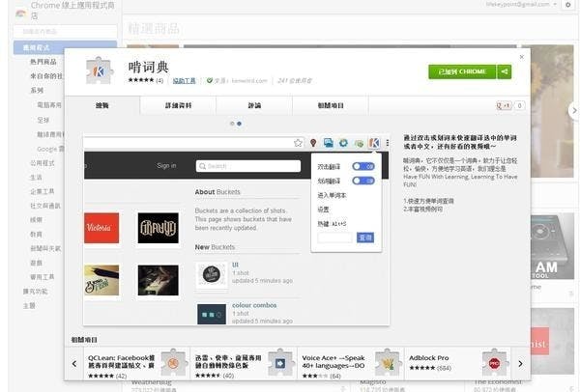Select 主題 themes in the sidebar
Image resolution: width=580 pixels, height=392 pixels.
pos(29,305)
